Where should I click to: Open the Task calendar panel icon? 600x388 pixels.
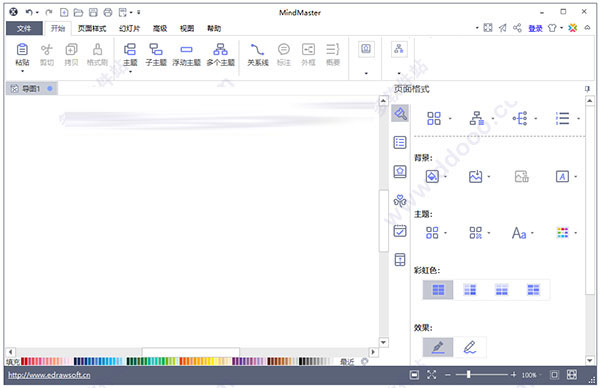[400, 230]
